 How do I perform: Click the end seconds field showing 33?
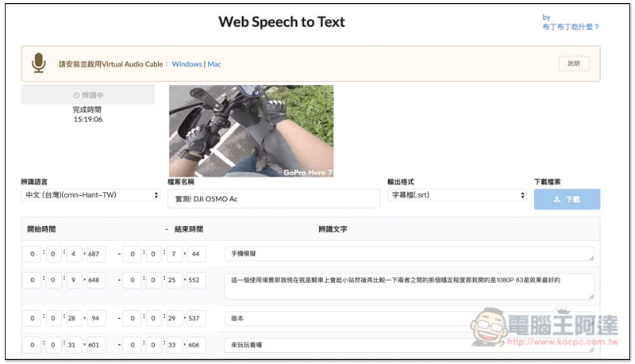tap(174, 345)
